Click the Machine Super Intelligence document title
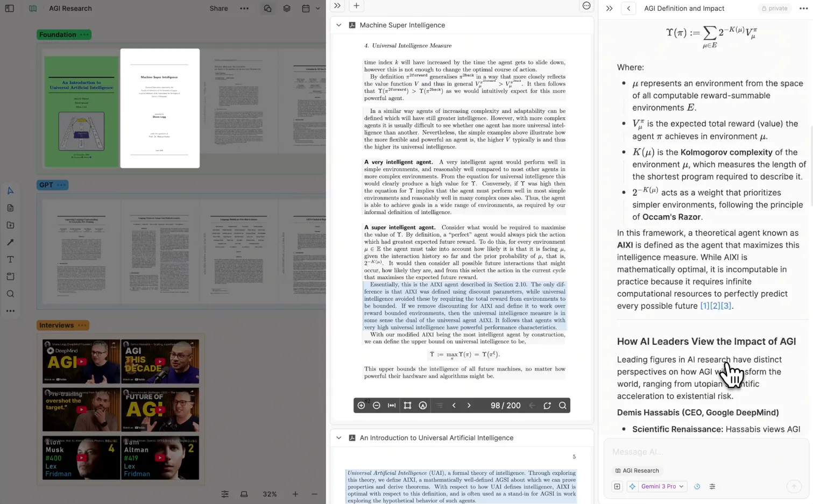 pyautogui.click(x=402, y=25)
